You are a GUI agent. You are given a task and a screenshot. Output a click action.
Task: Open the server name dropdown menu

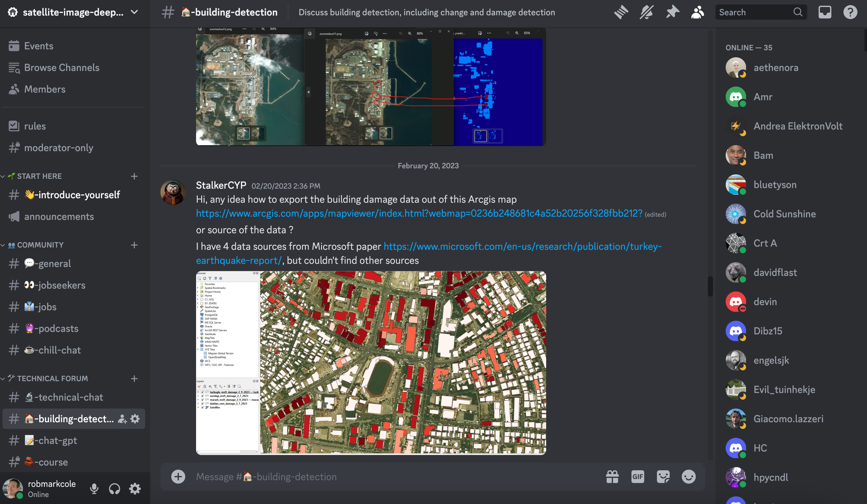(134, 12)
